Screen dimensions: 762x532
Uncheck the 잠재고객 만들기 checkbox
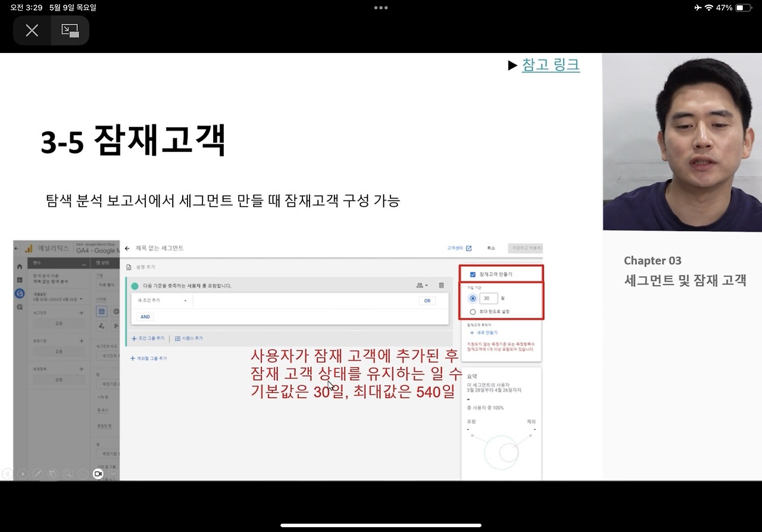(x=472, y=274)
